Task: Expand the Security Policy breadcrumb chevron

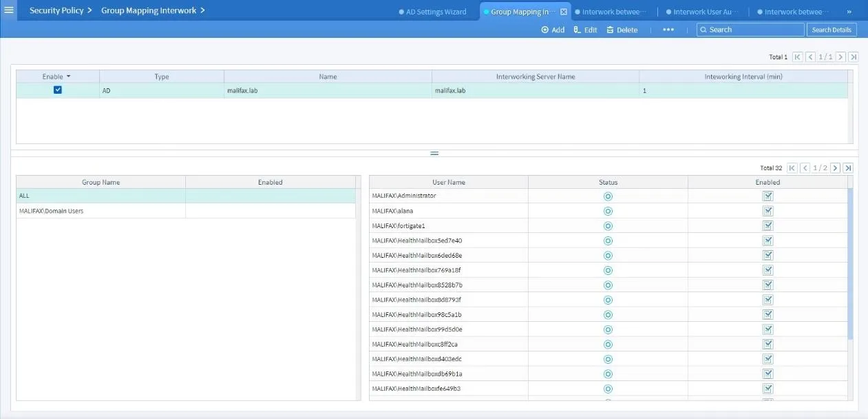Action: click(x=90, y=10)
